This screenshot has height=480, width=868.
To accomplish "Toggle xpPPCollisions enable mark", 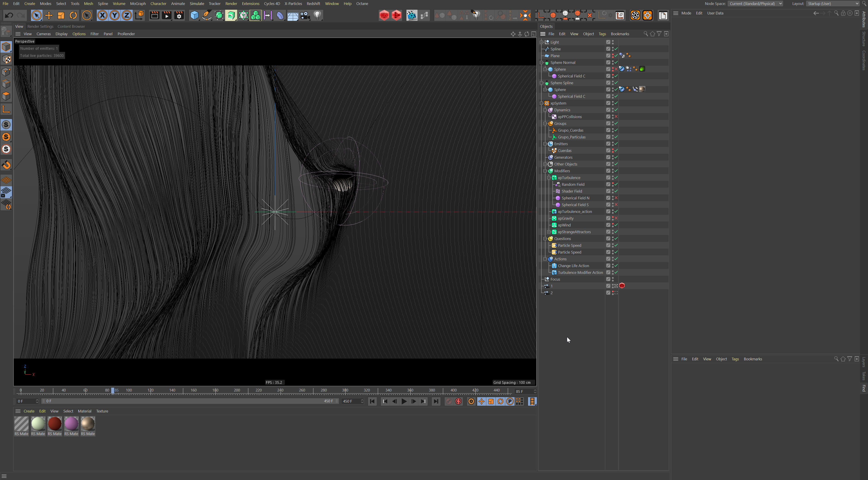I will pyautogui.click(x=616, y=117).
